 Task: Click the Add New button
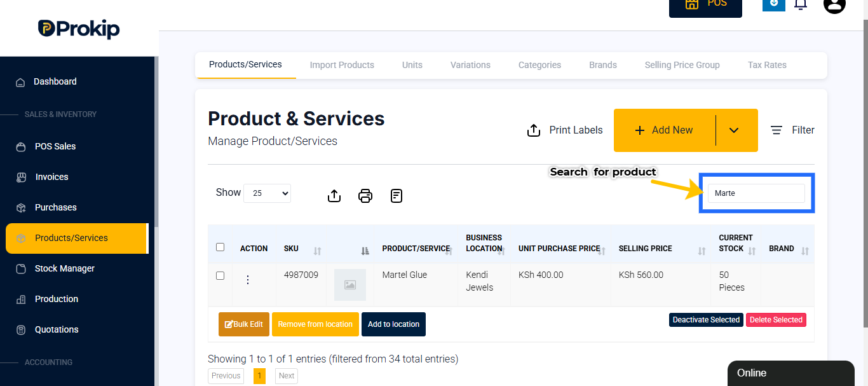coord(664,130)
